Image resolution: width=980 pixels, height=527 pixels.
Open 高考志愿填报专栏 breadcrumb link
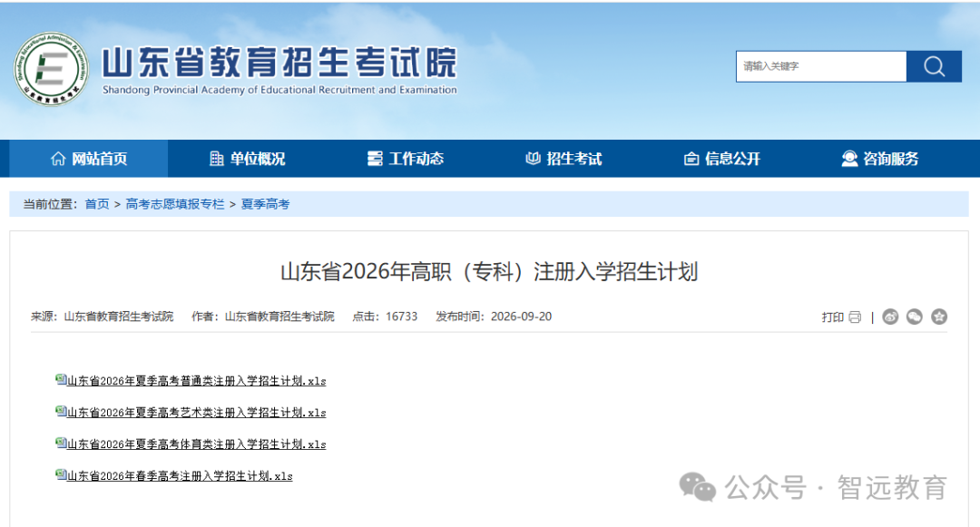175,204
